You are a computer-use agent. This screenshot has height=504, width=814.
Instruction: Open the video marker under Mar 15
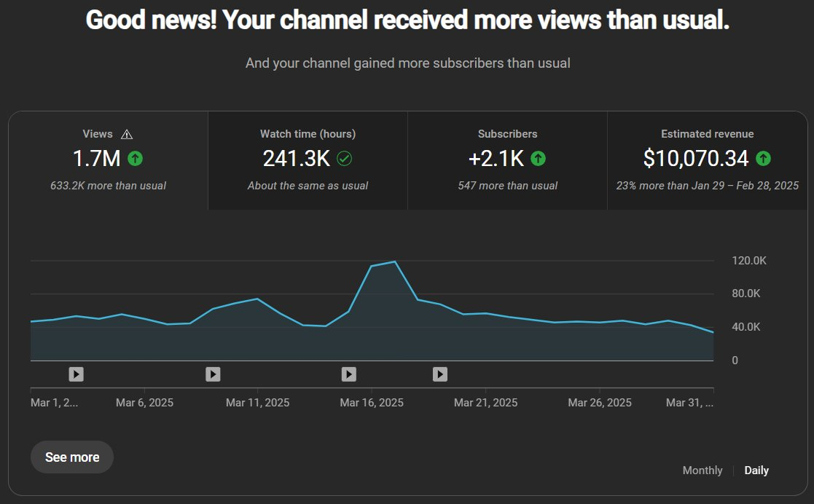click(x=349, y=374)
